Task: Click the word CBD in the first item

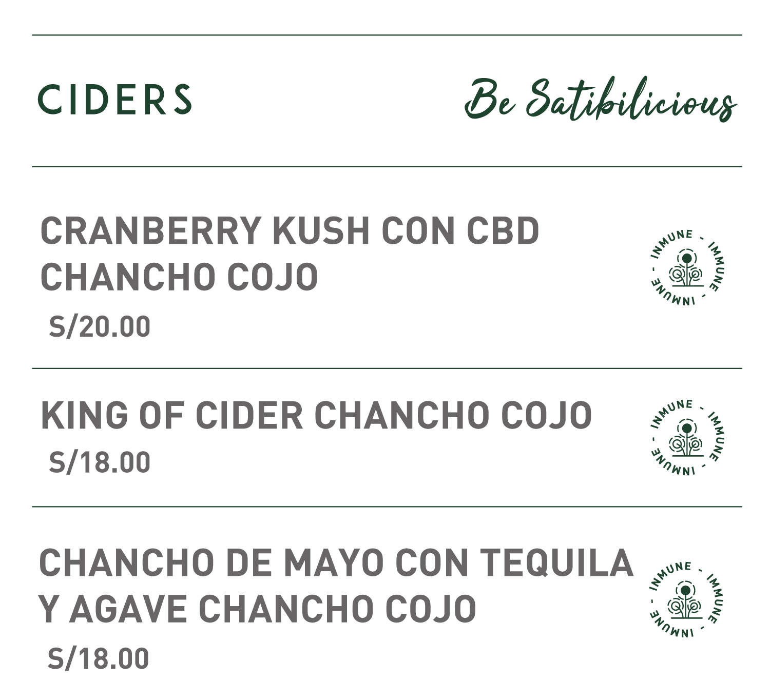Action: pos(503,231)
